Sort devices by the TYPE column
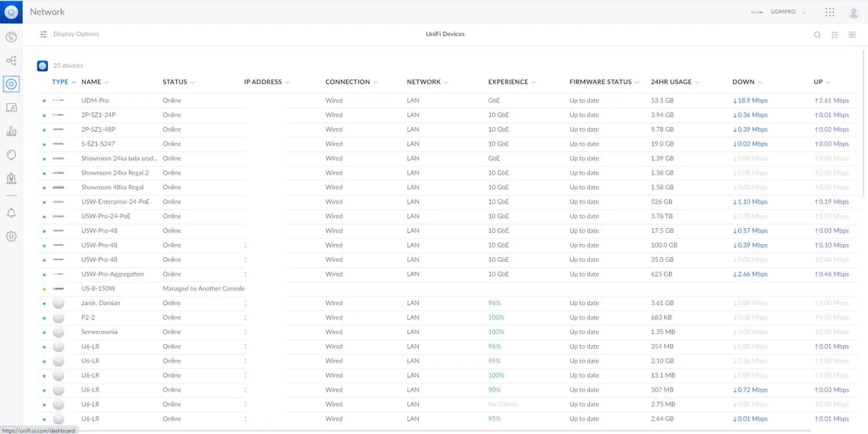The width and height of the screenshot is (868, 434). [60, 82]
